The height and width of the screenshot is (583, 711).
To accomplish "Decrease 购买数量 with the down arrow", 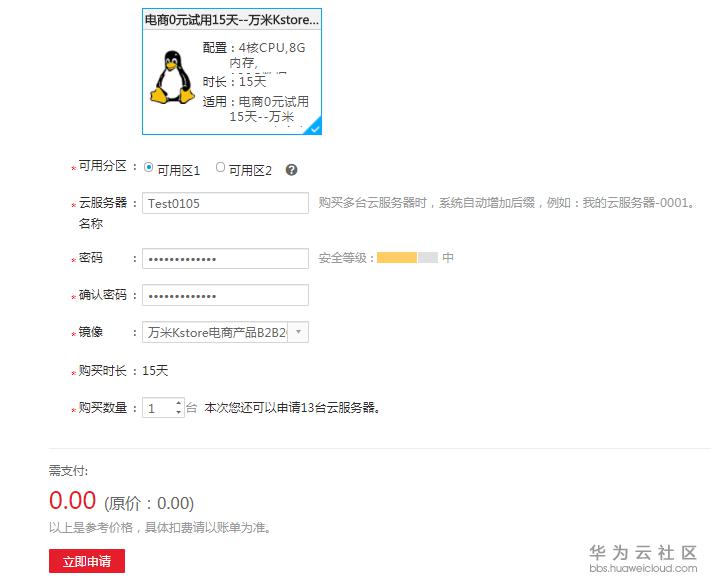I will (179, 412).
